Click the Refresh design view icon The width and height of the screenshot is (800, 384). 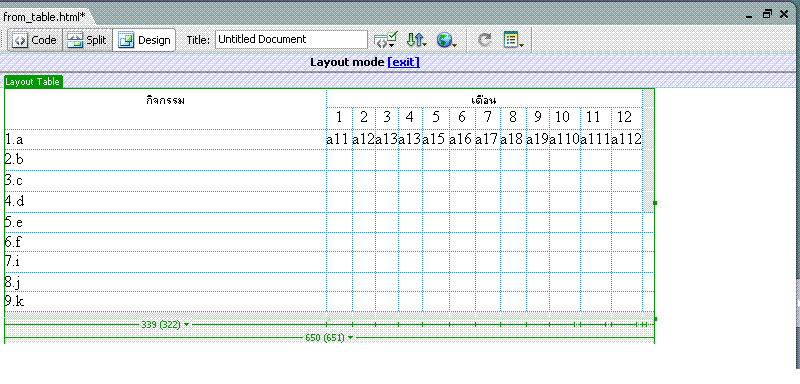(484, 40)
